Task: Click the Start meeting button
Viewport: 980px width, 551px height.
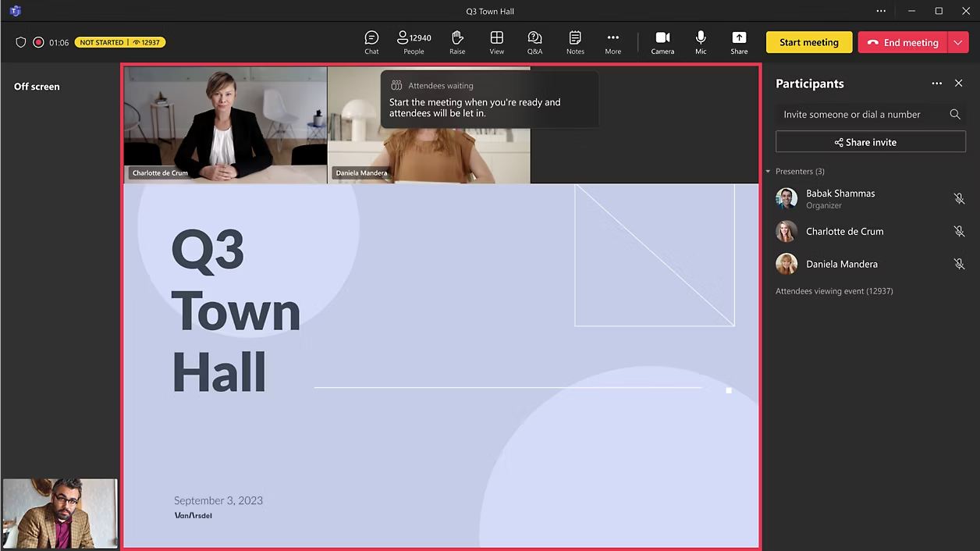Action: (808, 43)
